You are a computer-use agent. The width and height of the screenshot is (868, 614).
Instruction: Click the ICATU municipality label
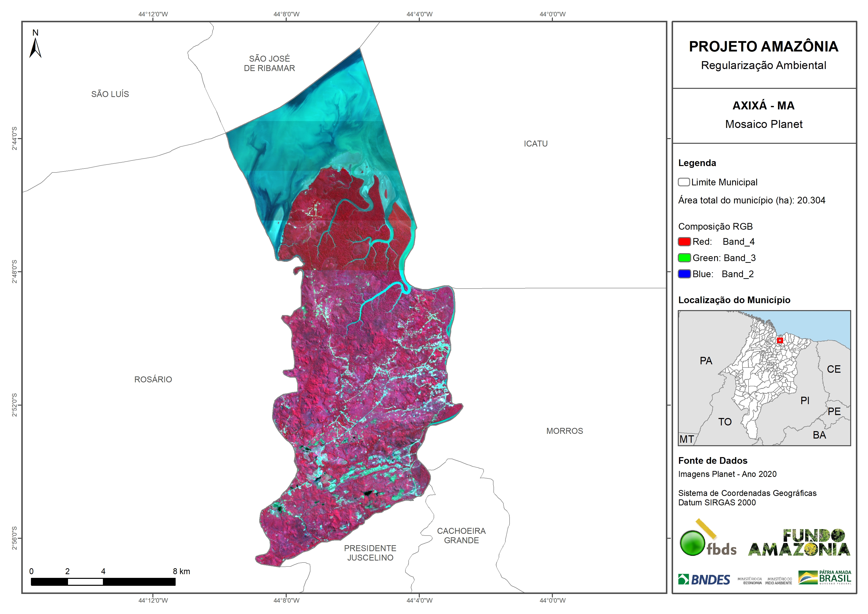click(x=535, y=144)
